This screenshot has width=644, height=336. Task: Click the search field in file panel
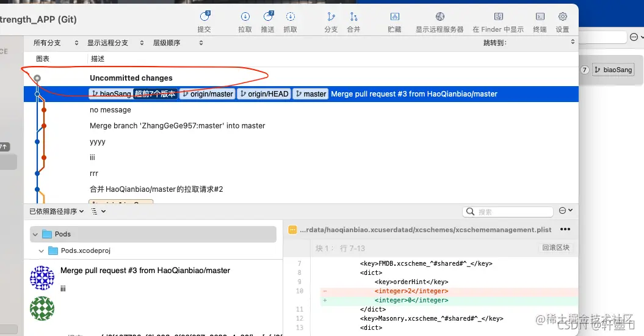click(x=508, y=211)
